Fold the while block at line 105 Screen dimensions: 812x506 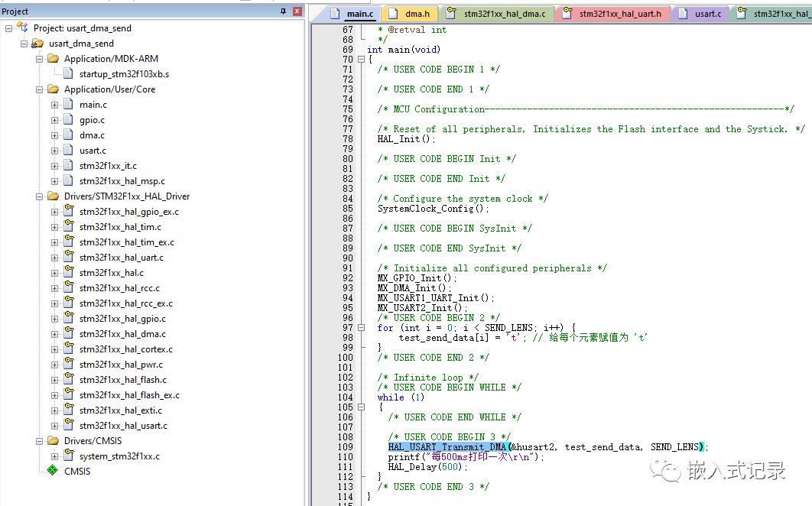coord(362,407)
